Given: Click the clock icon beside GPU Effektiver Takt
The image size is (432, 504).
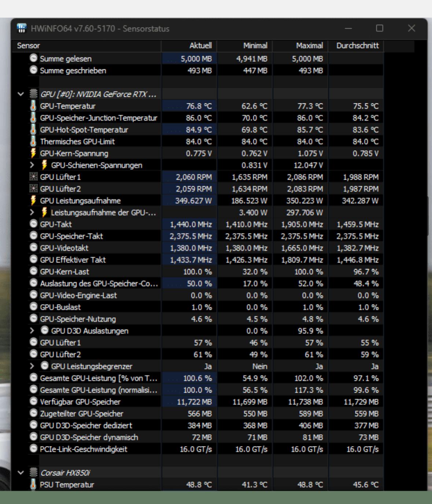Looking at the screenshot, I should 33,259.
